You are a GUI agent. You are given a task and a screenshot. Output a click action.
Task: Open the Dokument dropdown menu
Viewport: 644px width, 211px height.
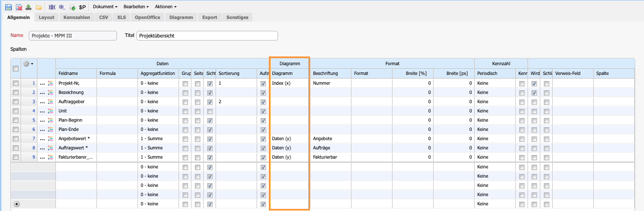click(x=105, y=7)
